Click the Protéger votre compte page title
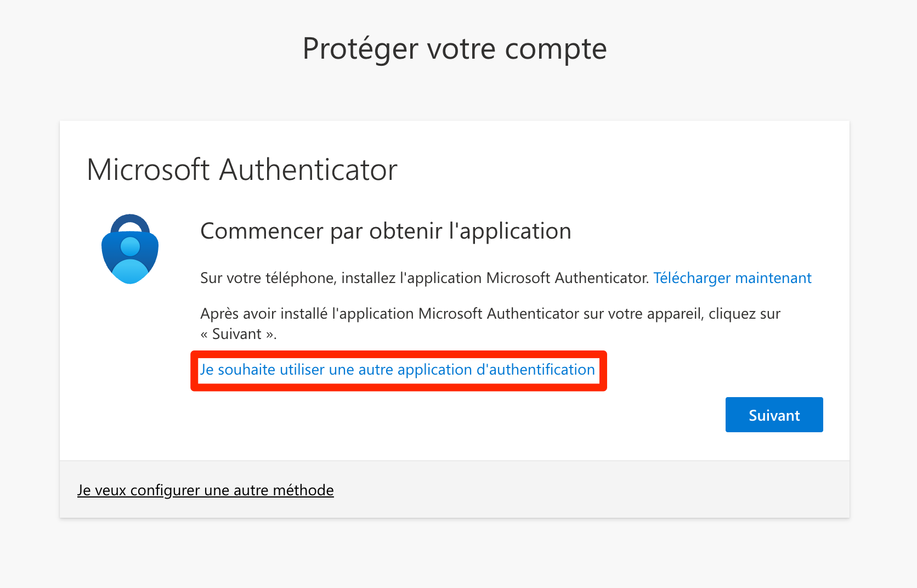This screenshot has width=917, height=588. coord(455,49)
